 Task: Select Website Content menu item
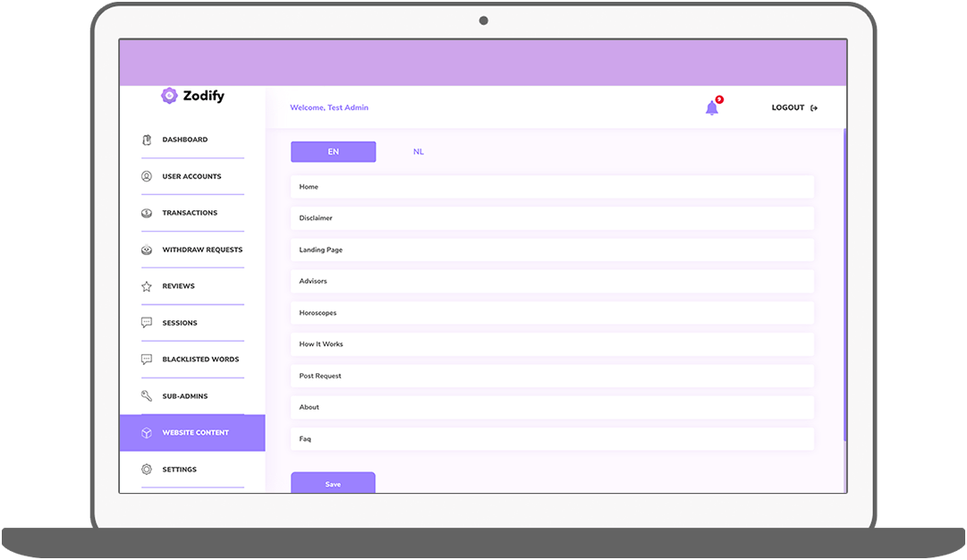pyautogui.click(x=192, y=433)
